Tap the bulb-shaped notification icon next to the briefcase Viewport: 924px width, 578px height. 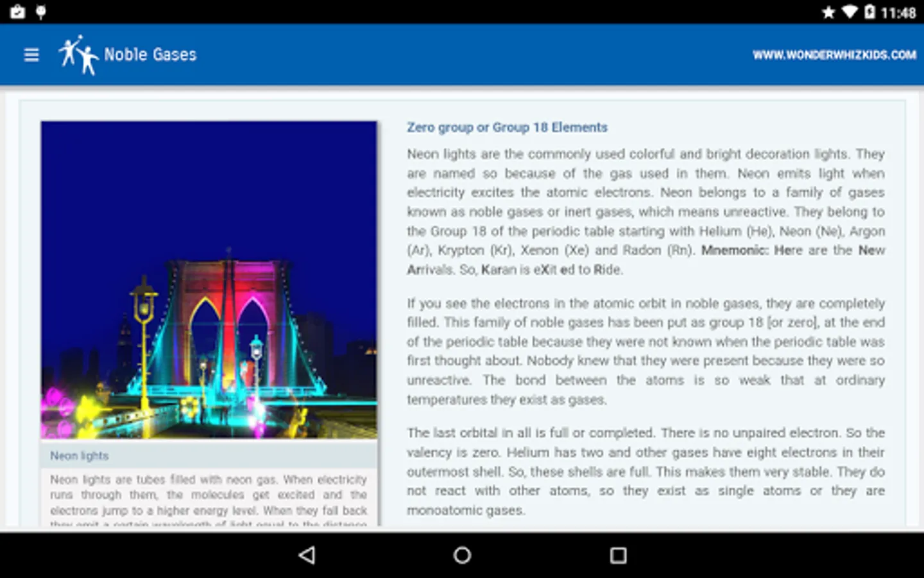click(41, 12)
